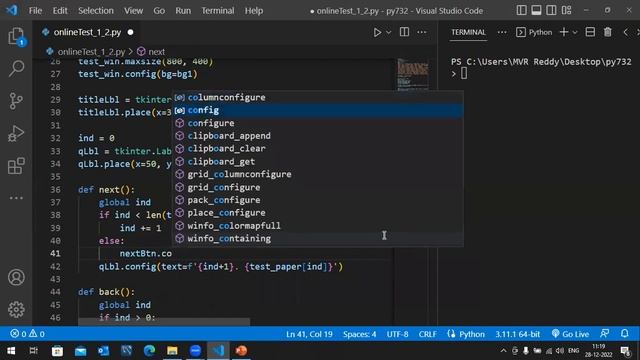The width and height of the screenshot is (640, 360).
Task: Select winfo_containing suggestion
Action: coord(318,238)
